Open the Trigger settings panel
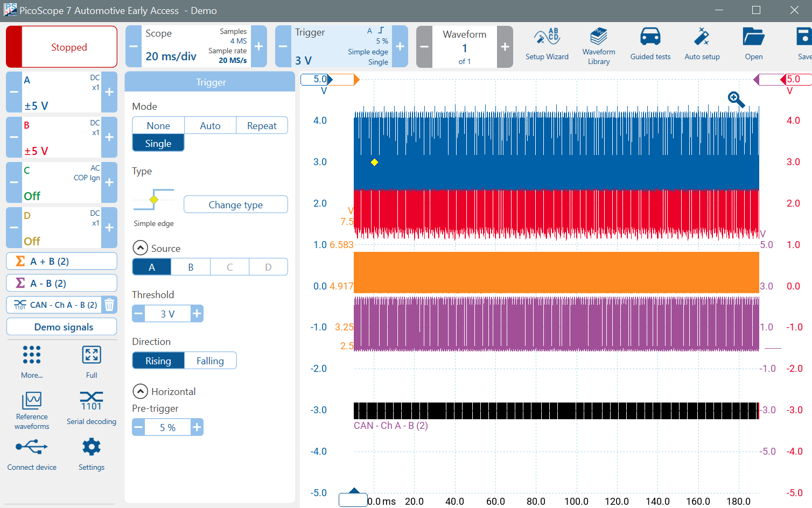This screenshot has height=508, width=812. (x=341, y=46)
